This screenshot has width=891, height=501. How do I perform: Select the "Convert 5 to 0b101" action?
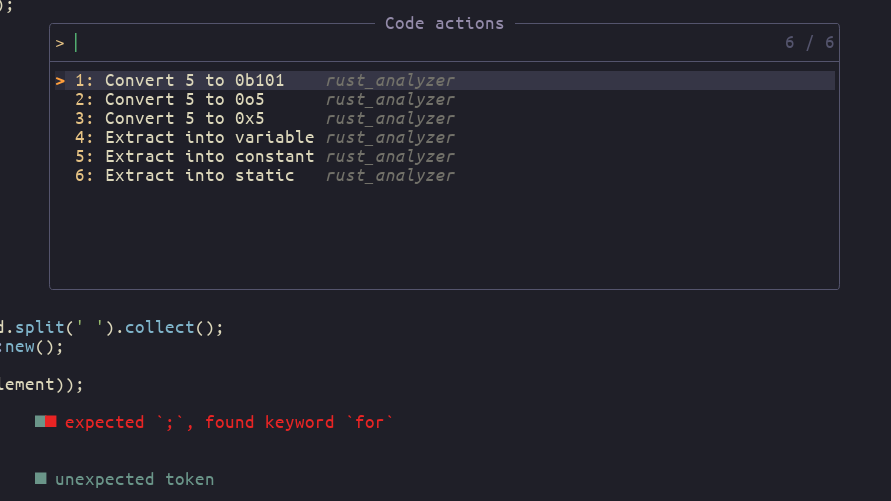click(194, 80)
